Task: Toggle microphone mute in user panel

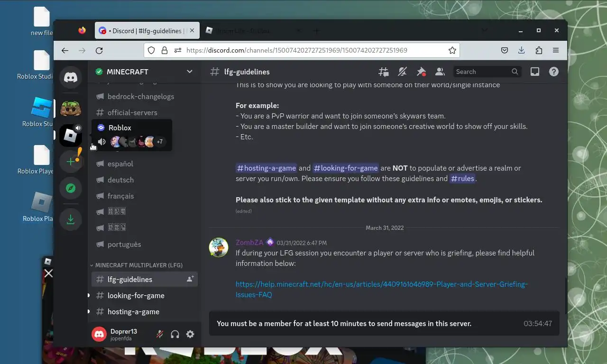Action: [160, 334]
